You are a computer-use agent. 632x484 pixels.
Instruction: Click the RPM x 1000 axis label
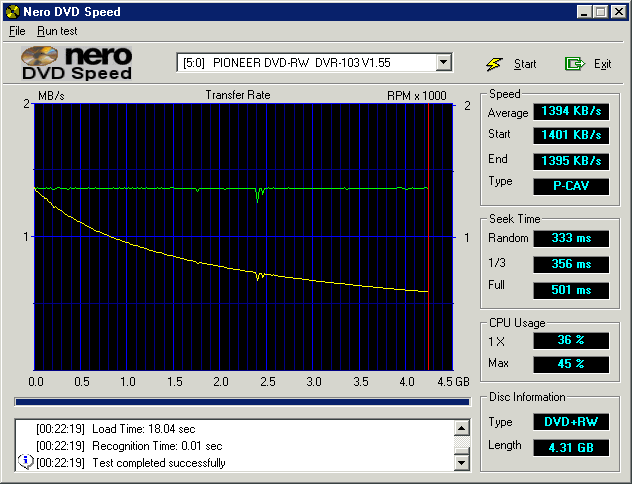[x=417, y=96]
